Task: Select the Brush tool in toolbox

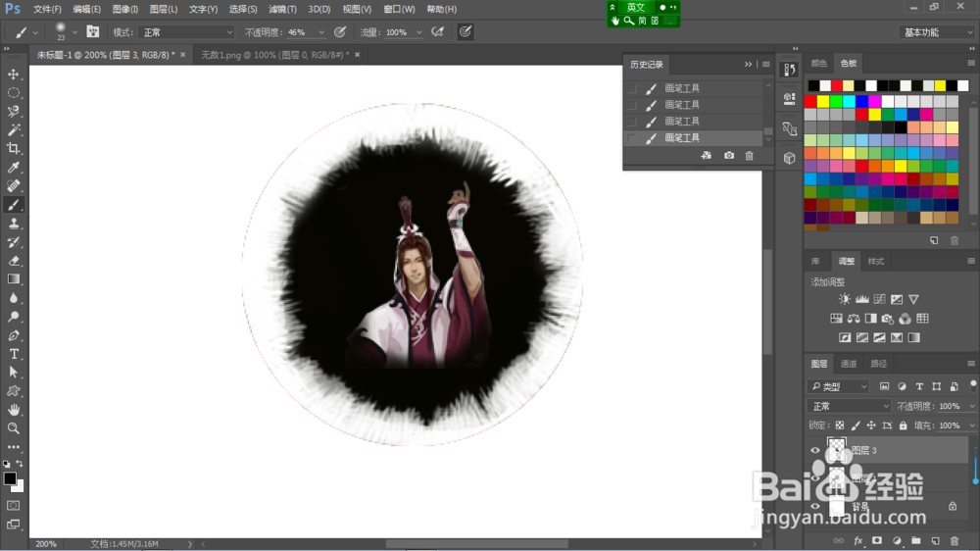Action: [x=13, y=205]
